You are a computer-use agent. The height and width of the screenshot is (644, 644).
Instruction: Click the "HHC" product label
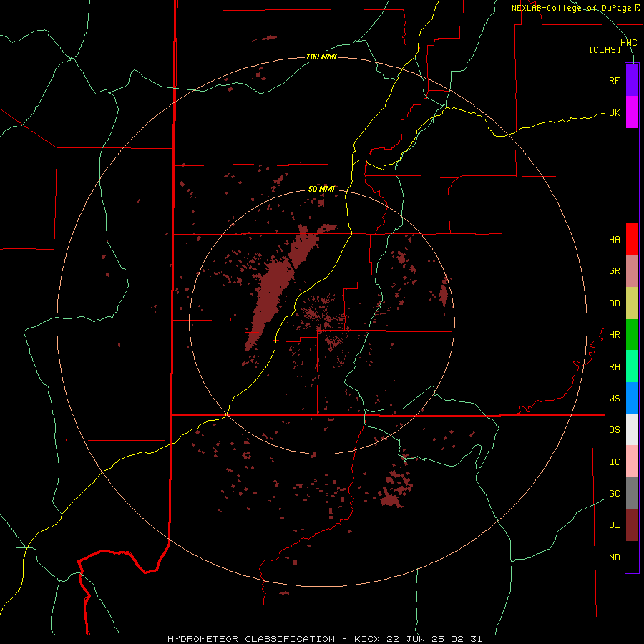click(628, 43)
